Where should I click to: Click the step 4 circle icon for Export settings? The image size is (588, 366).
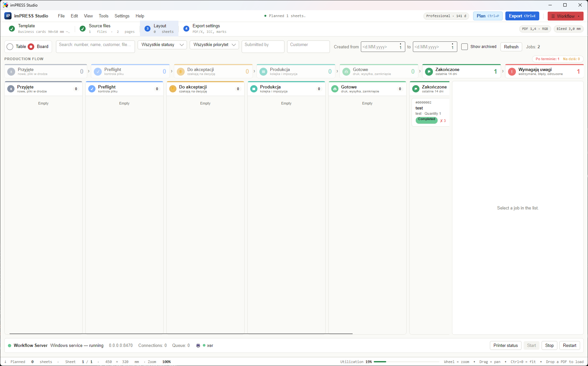coord(186,29)
